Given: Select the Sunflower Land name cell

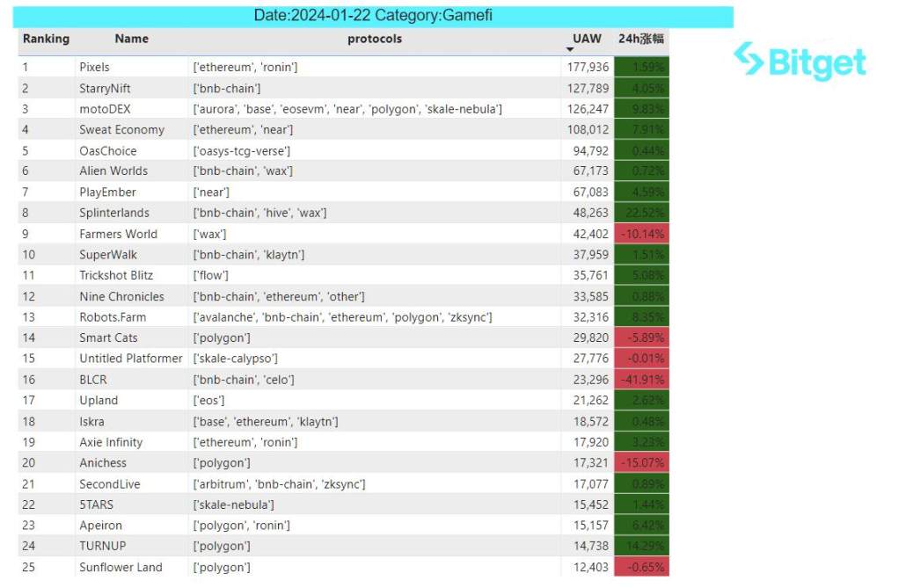Looking at the screenshot, I should point(121,567).
